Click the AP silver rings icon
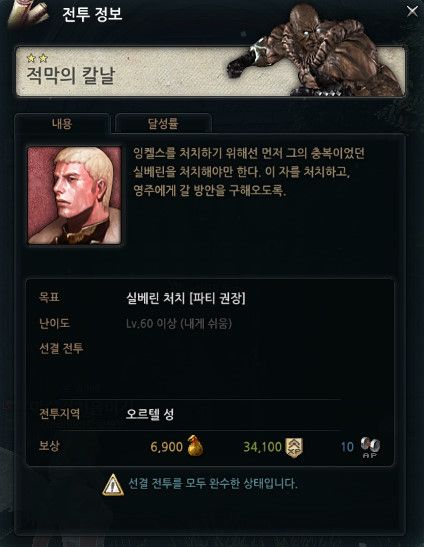Image resolution: width=424 pixels, height=547 pixels. (370, 447)
